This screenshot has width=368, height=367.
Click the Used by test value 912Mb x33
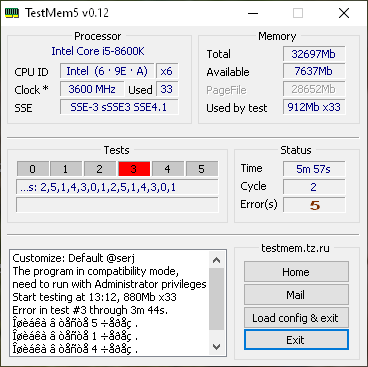point(314,107)
